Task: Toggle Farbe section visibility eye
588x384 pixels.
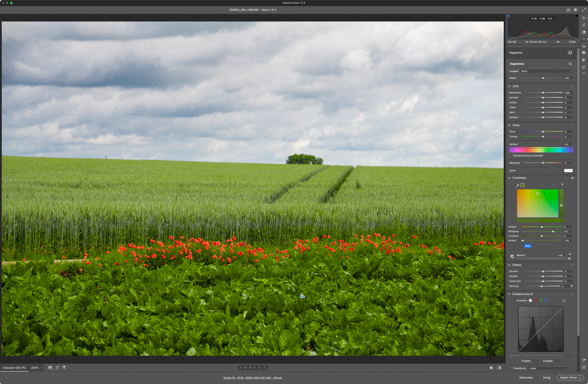Action: coord(572,125)
